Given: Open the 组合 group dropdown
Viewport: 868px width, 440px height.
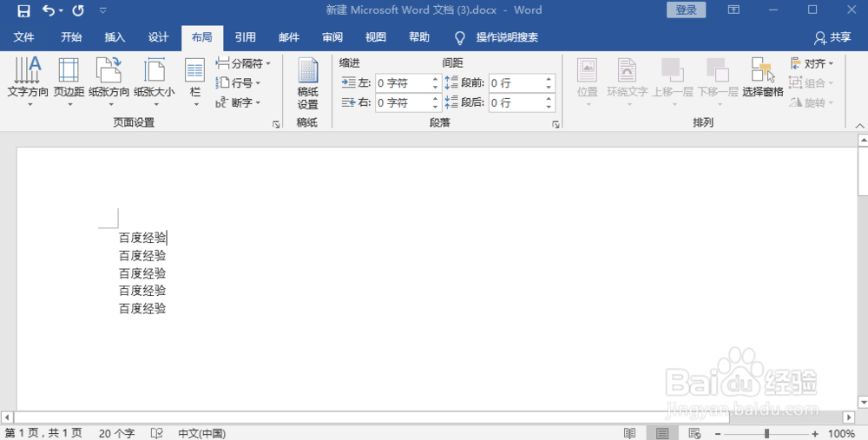Looking at the screenshot, I should click(812, 83).
